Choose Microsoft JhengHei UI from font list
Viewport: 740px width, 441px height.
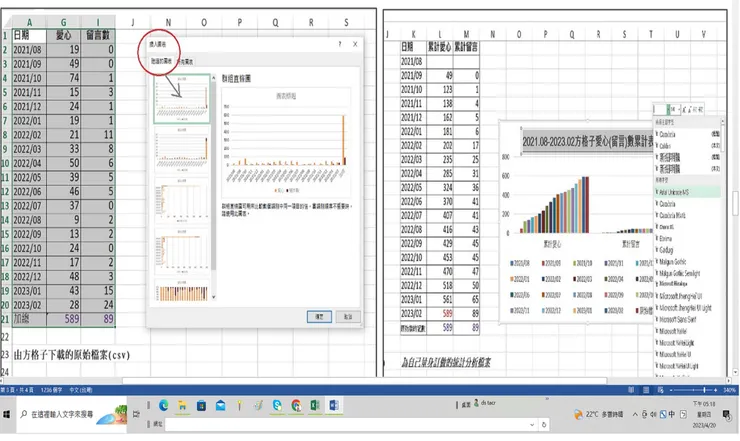click(687, 296)
